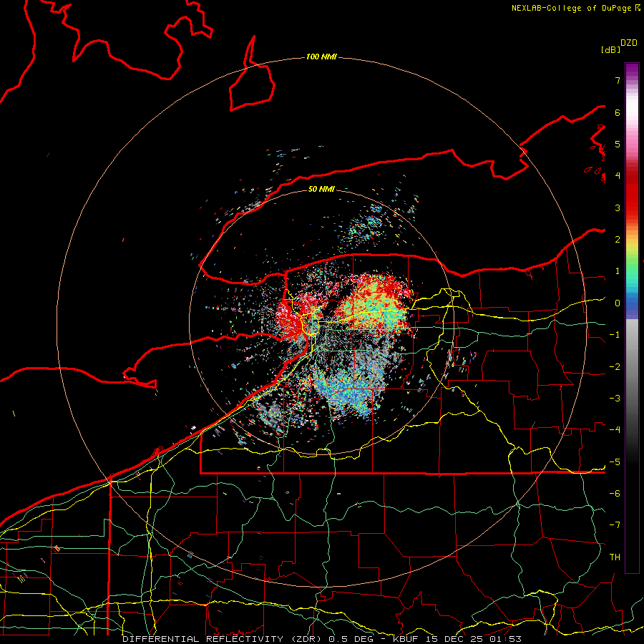Click the 1 value on color scale
The image size is (644, 644).
pos(618,271)
